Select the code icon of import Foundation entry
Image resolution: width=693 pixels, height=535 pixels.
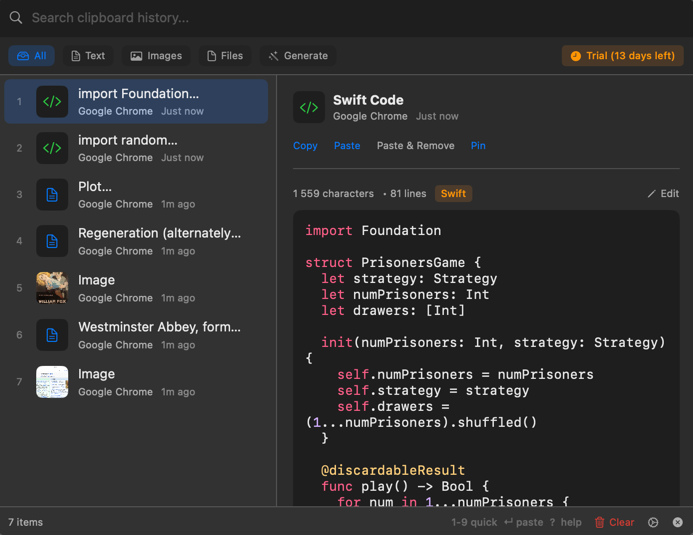[x=52, y=102]
